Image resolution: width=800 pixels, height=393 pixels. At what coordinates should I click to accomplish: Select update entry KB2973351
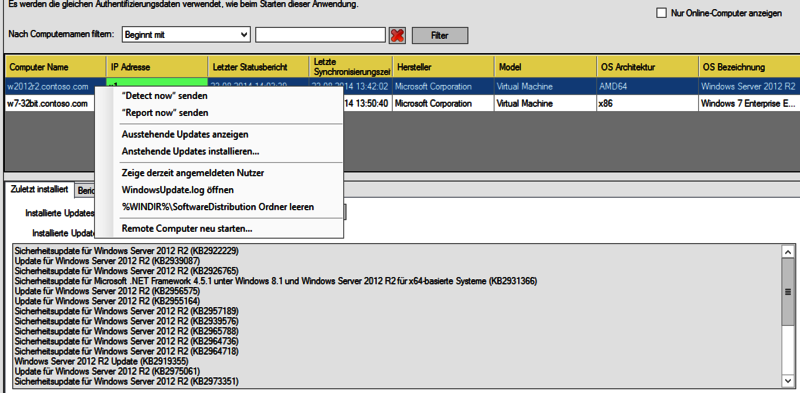click(127, 381)
